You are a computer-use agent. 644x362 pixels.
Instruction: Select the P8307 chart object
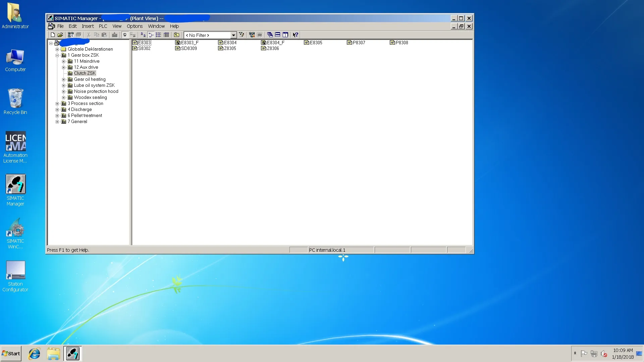tap(356, 43)
